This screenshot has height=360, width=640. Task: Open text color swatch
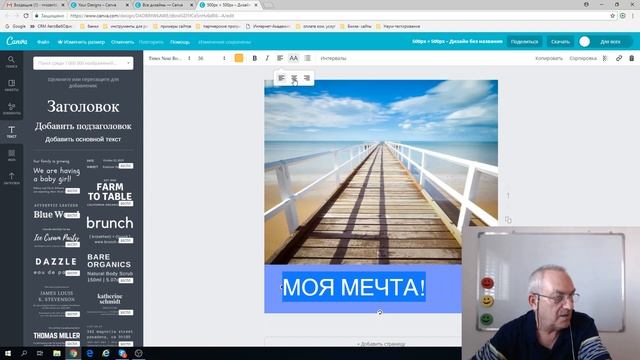(239, 58)
